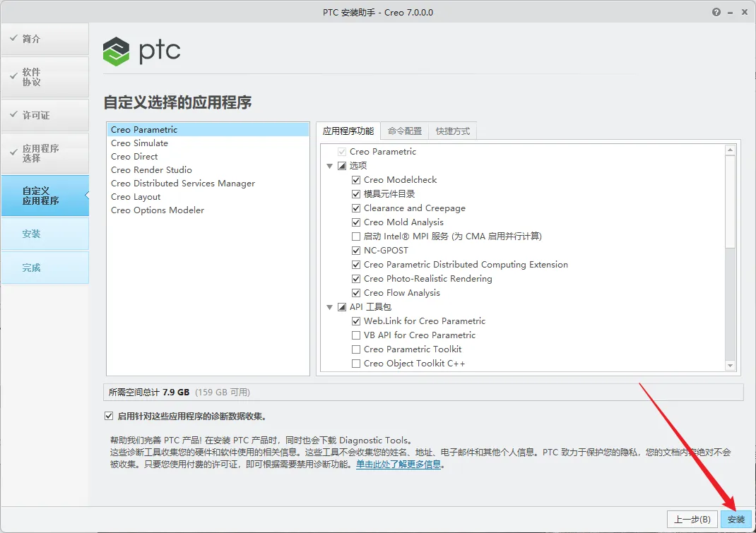This screenshot has width=756, height=533.
Task: Enable Creo Object Toolkit C++ checkbox
Action: click(356, 364)
